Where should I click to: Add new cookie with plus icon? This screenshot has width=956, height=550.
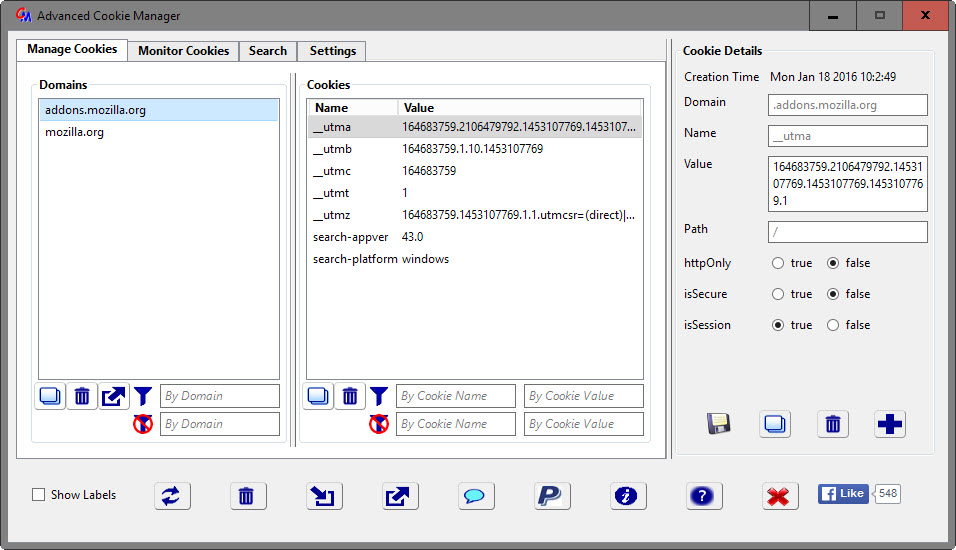[890, 424]
